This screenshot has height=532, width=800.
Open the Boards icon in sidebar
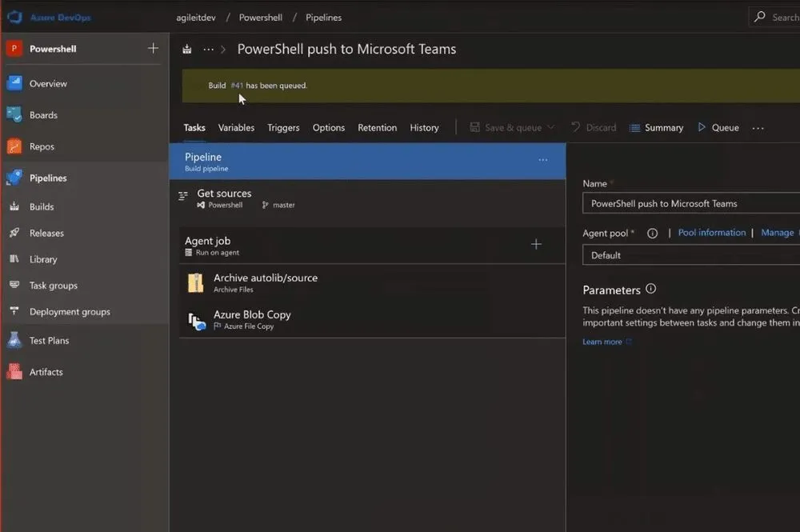14,114
